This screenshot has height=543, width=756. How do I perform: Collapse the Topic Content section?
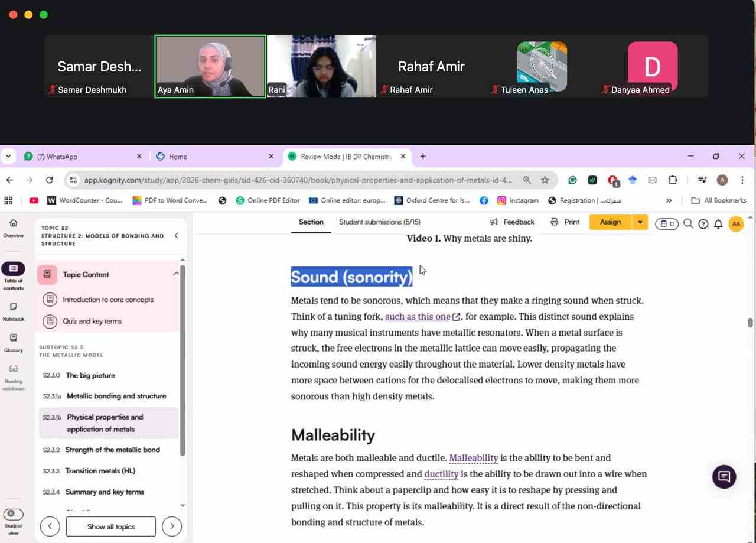tap(176, 274)
